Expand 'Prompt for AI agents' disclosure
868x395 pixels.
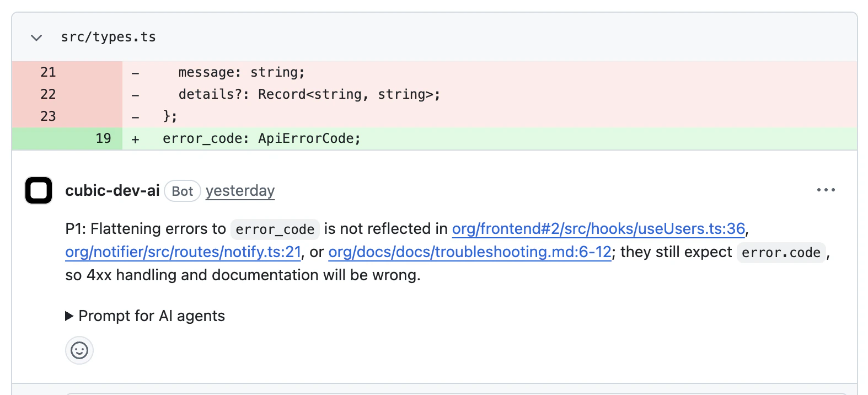(x=145, y=316)
